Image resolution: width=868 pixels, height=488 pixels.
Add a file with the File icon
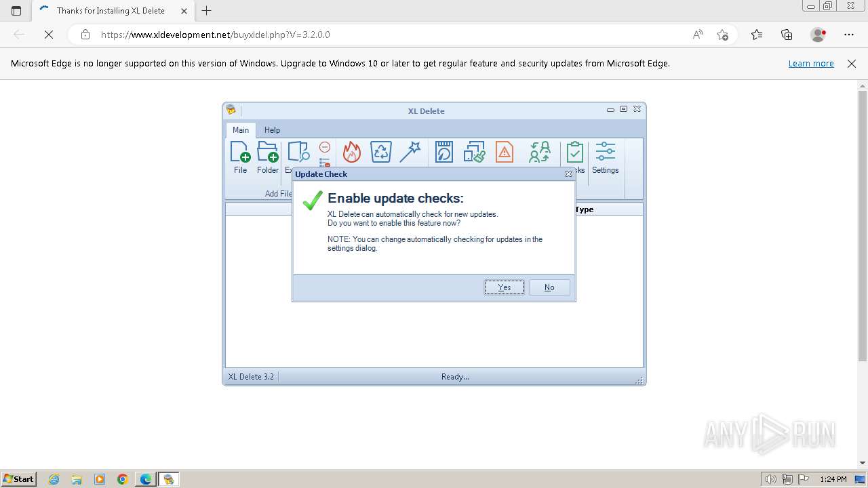click(240, 158)
